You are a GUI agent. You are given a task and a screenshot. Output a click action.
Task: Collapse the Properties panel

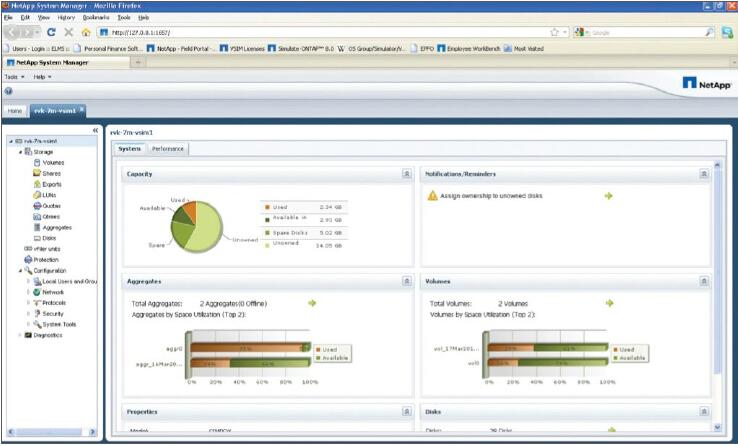click(x=407, y=411)
